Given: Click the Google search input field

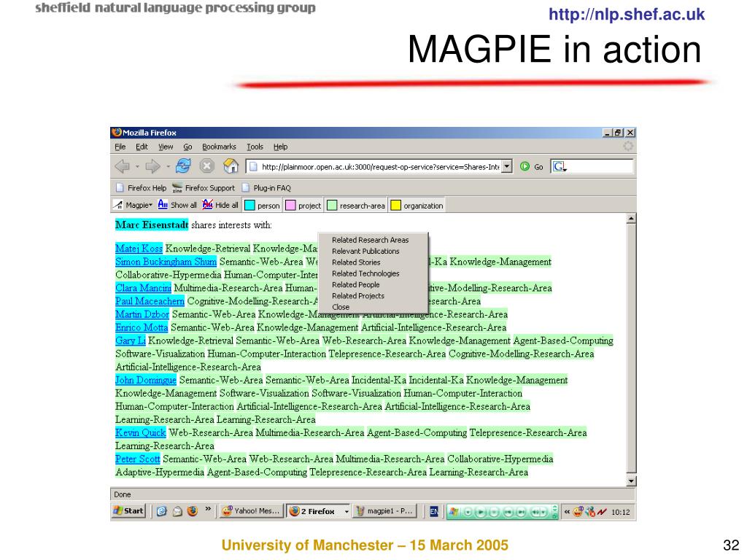Looking at the screenshot, I should point(600,166).
